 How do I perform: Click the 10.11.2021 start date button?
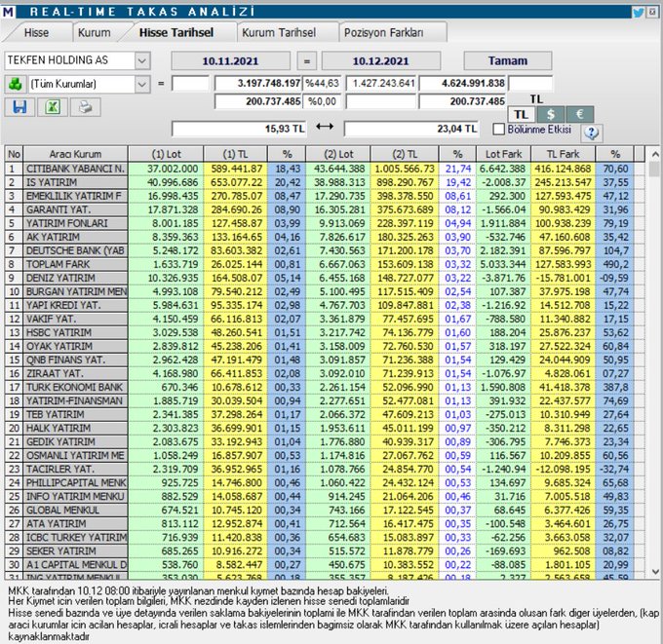click(x=230, y=60)
